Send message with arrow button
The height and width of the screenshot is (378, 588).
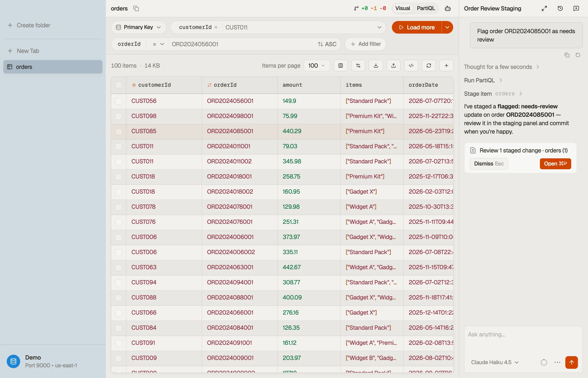[x=572, y=362]
